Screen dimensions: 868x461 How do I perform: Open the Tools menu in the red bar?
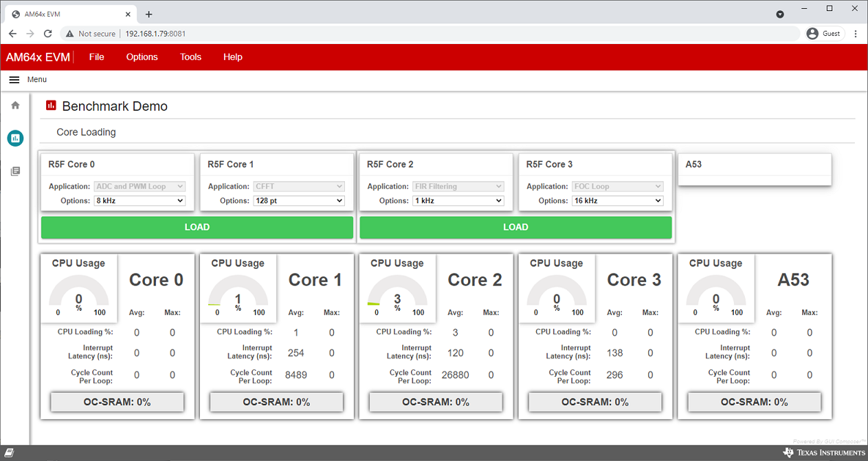click(x=190, y=56)
